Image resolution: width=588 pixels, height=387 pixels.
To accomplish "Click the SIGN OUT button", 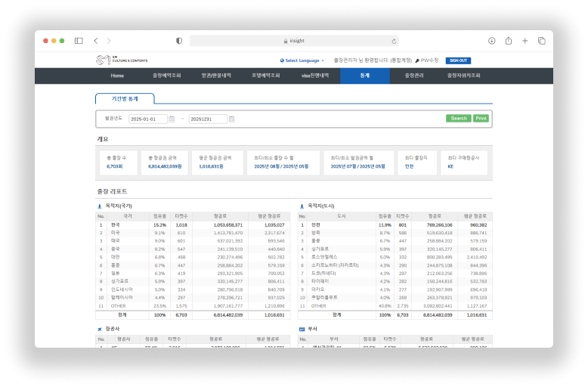I will [x=458, y=60].
